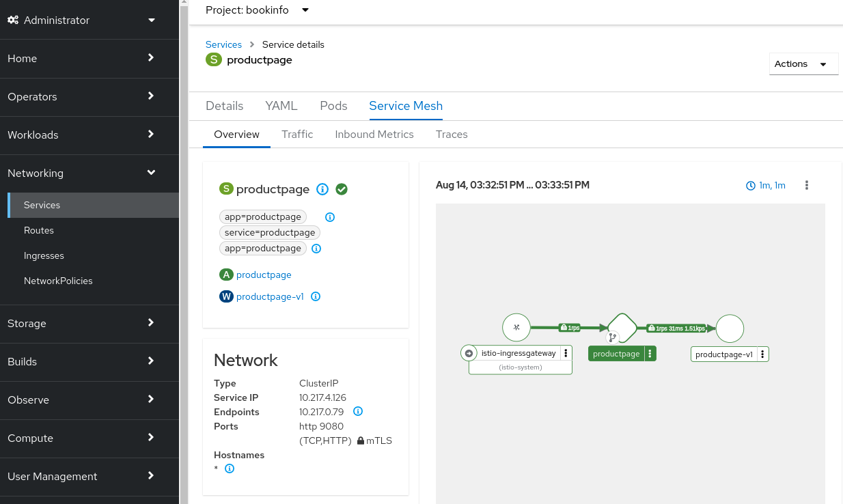Screen dimensions: 843x504
Task: Click the info icon under Hostnames
Action: tap(230, 468)
